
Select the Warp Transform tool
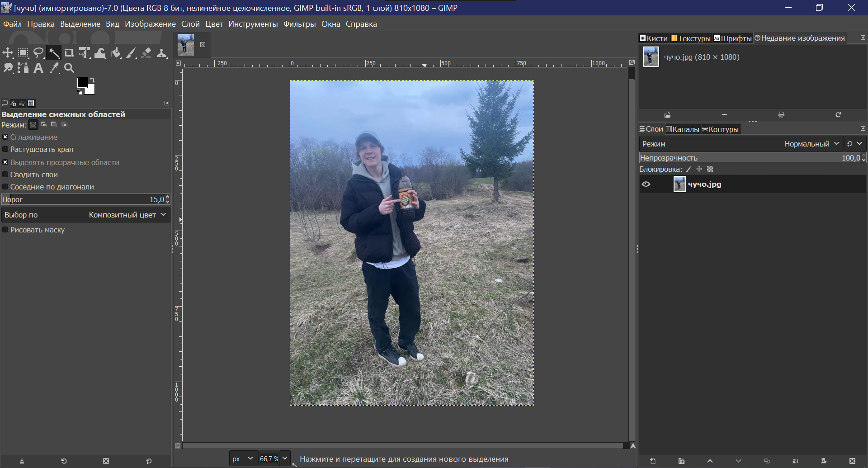(x=100, y=53)
